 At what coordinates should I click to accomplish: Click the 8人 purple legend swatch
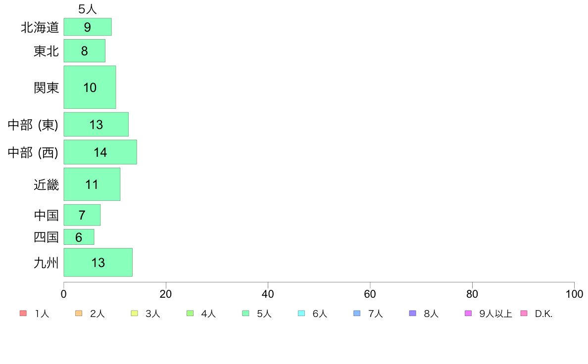412,313
